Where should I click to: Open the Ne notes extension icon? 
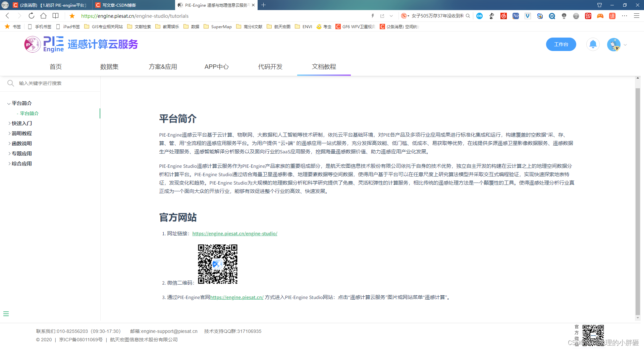[516, 16]
